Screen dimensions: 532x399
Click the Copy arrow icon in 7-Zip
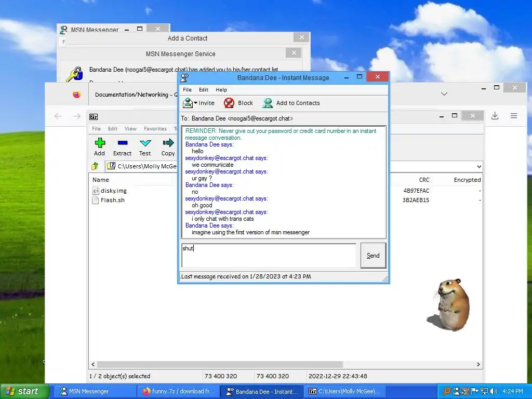168,143
